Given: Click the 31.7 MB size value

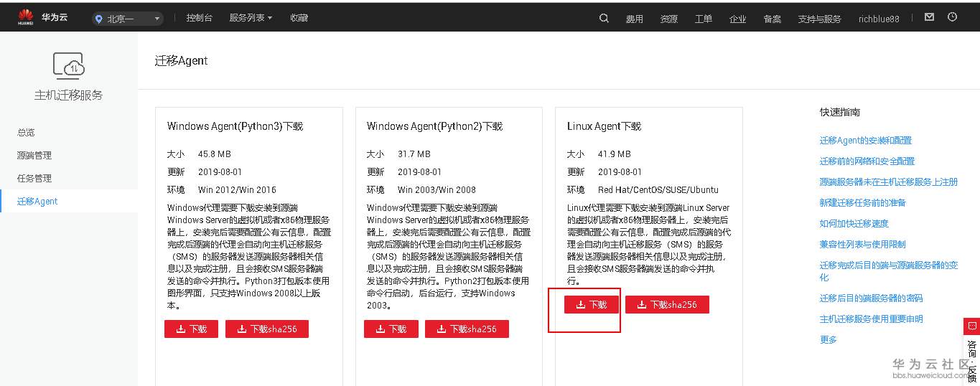Looking at the screenshot, I should tap(414, 154).
